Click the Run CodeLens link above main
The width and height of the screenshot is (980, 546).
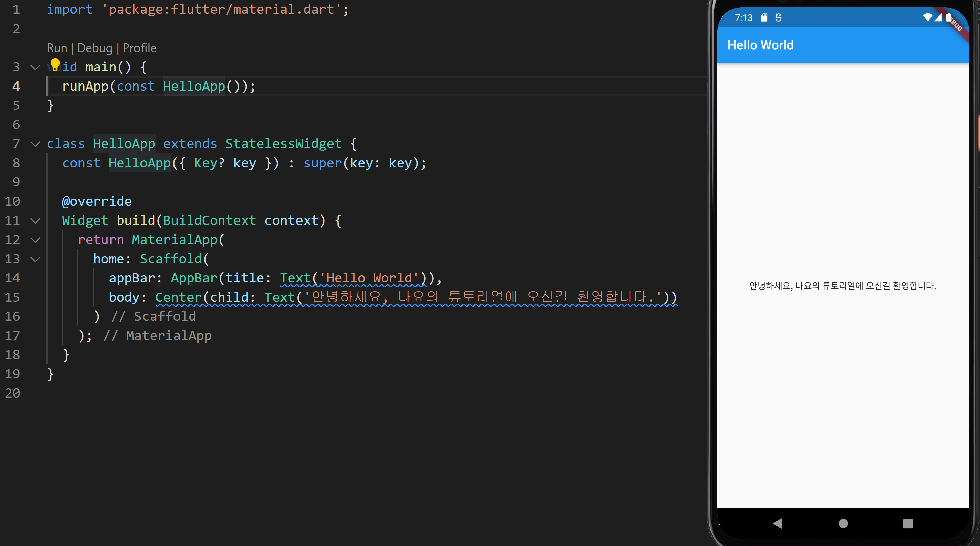tap(57, 48)
